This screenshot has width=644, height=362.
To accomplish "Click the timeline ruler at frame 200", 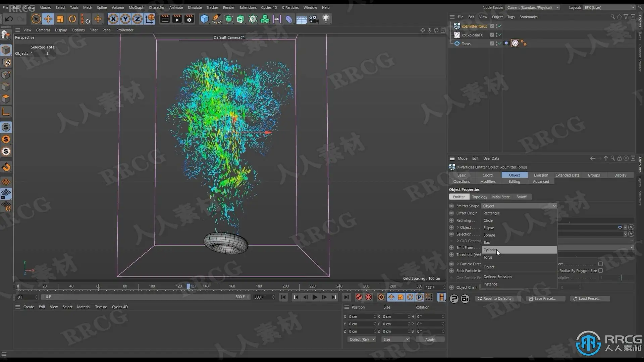I will [285, 286].
